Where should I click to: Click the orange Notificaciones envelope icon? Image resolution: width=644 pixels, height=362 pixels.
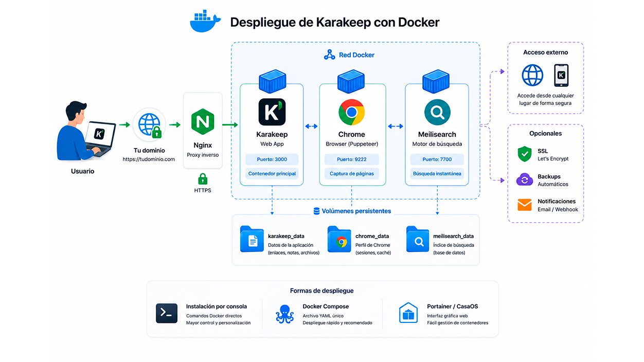pos(524,205)
